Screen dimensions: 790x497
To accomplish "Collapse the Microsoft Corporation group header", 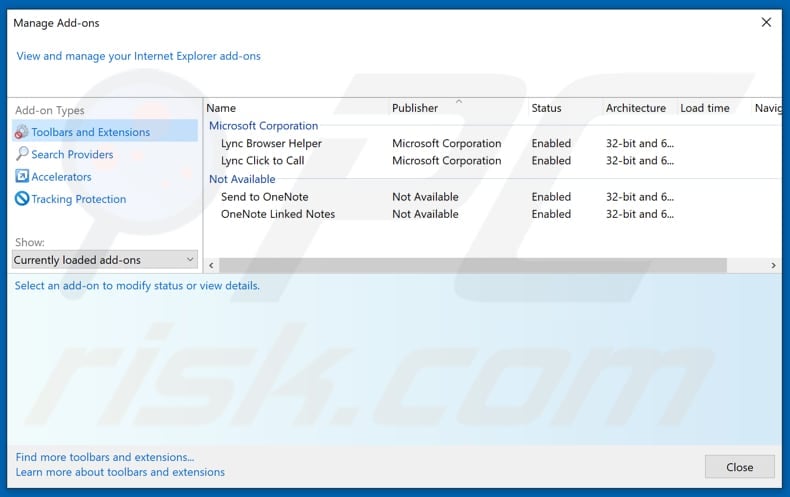I will click(264, 126).
